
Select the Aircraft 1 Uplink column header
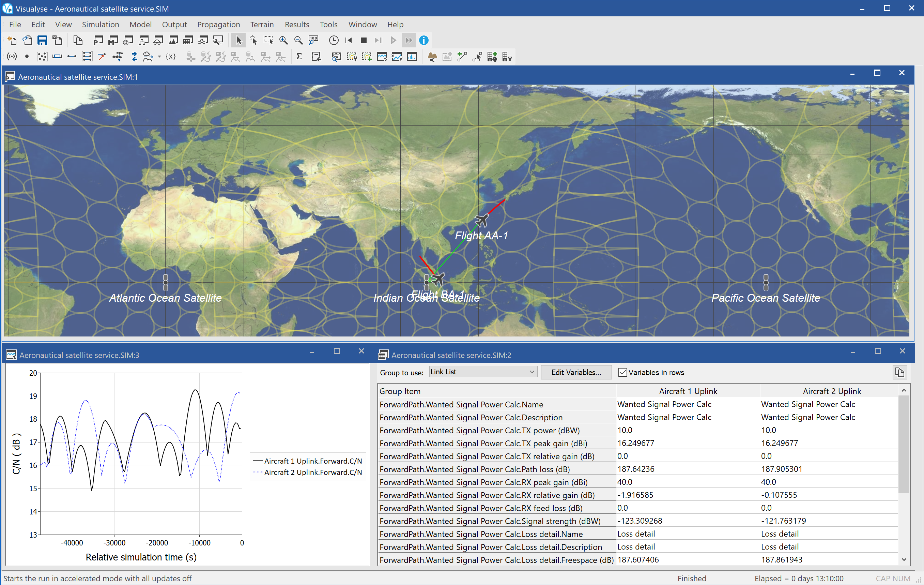tap(688, 391)
